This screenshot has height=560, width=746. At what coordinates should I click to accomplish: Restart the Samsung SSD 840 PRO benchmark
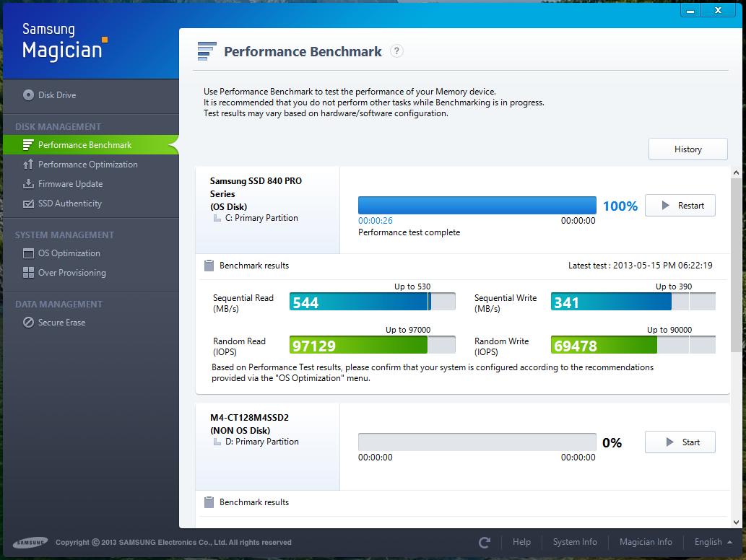(680, 206)
